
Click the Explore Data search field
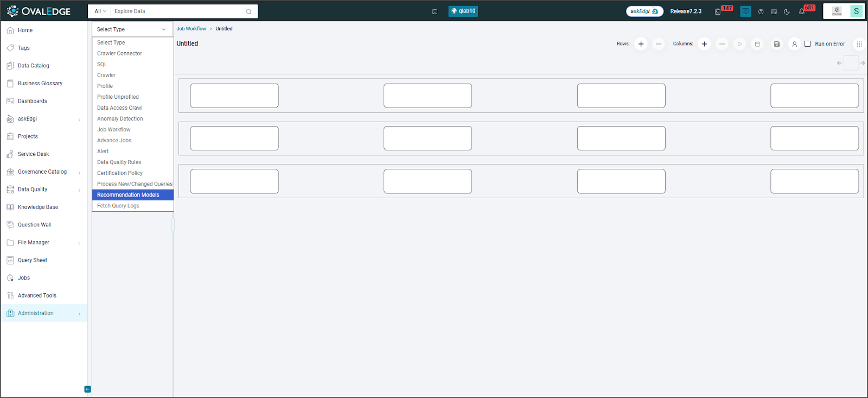[178, 11]
